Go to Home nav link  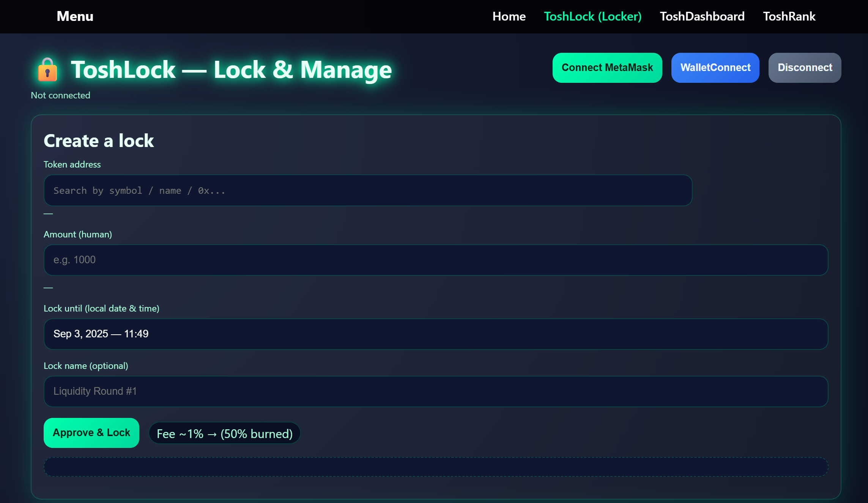click(x=509, y=16)
